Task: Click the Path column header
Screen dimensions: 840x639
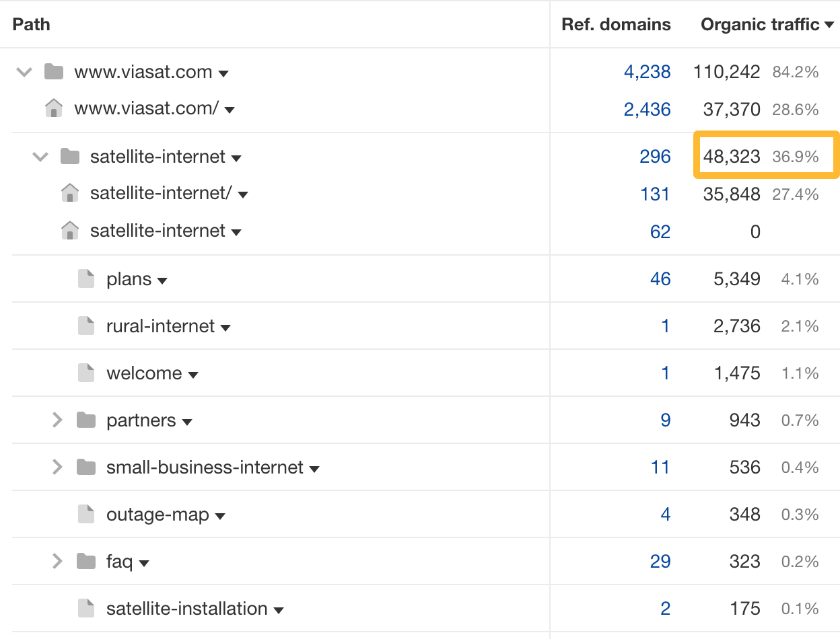Action: [x=31, y=24]
